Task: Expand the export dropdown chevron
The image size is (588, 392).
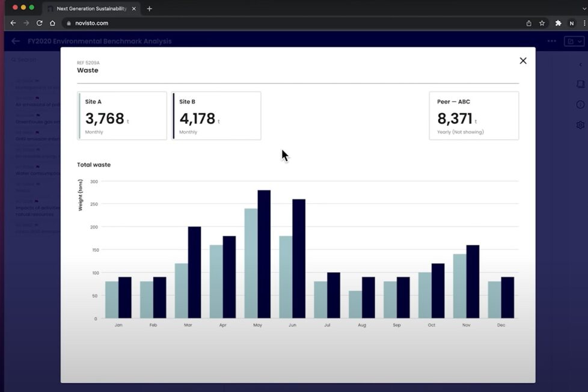Action: [x=580, y=41]
